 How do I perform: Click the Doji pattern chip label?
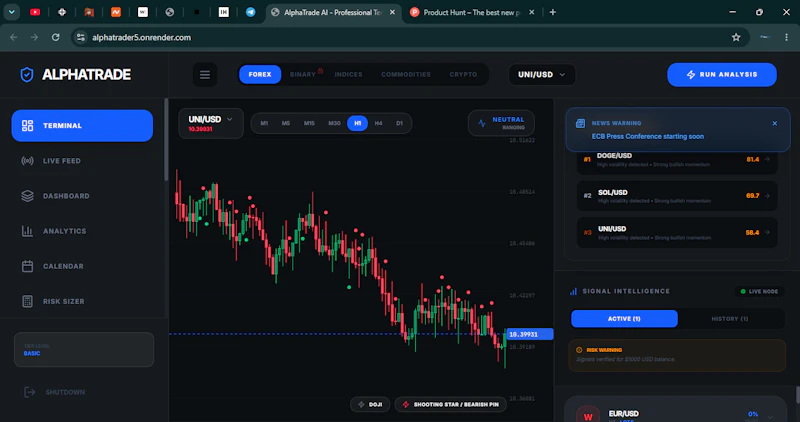point(376,405)
